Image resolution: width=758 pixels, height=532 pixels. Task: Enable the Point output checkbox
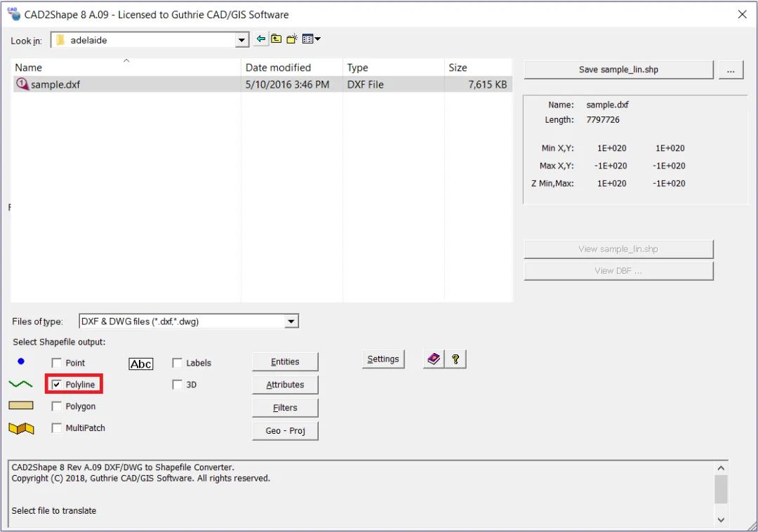[x=57, y=363]
